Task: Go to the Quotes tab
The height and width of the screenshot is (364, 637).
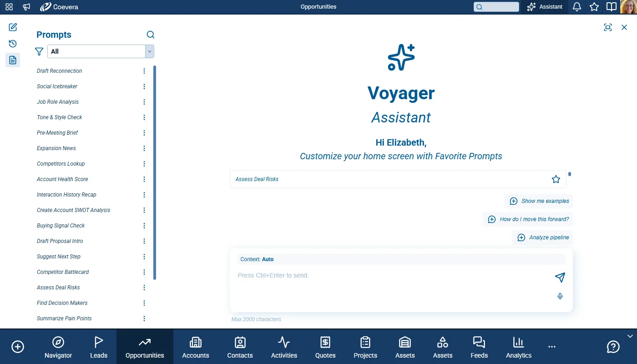Action: click(325, 347)
